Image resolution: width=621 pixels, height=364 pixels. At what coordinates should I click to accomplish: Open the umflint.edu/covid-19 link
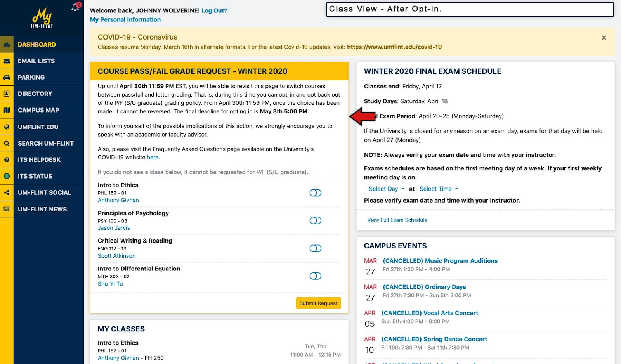tap(394, 47)
